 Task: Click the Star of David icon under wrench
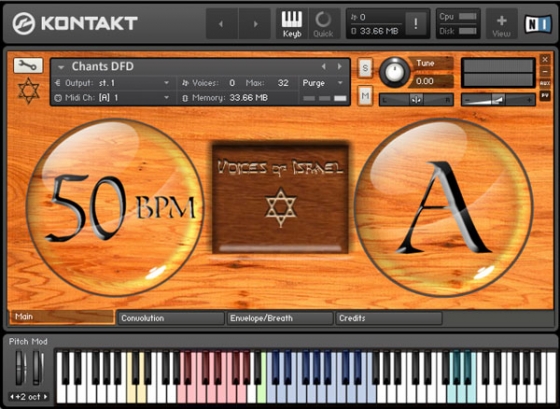[x=29, y=91]
